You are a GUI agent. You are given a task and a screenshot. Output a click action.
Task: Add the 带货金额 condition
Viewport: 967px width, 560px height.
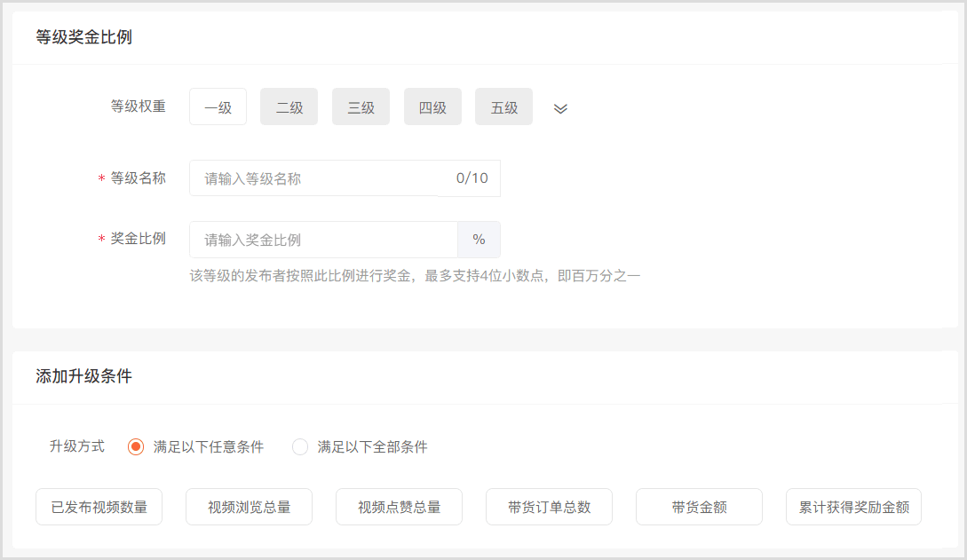699,508
